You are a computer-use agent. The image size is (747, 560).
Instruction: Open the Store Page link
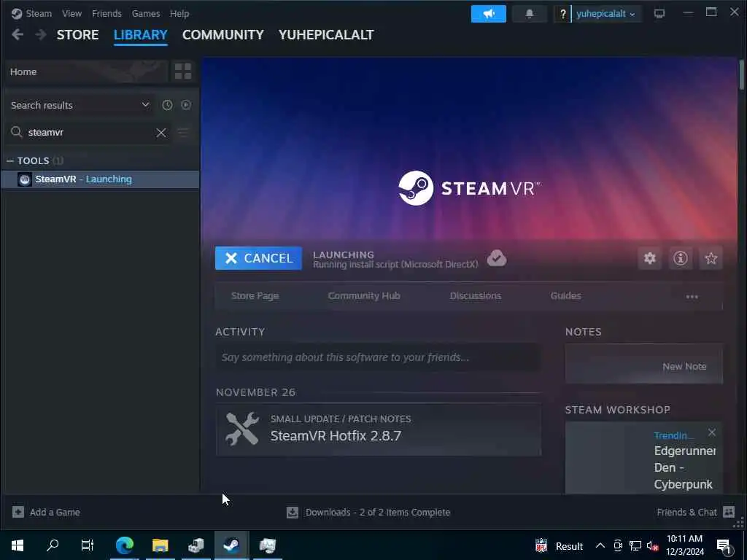tap(255, 296)
